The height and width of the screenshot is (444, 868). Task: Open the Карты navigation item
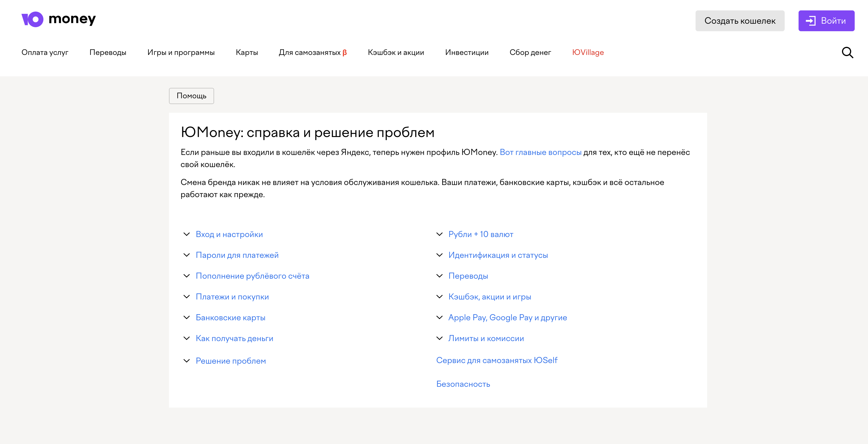click(247, 53)
